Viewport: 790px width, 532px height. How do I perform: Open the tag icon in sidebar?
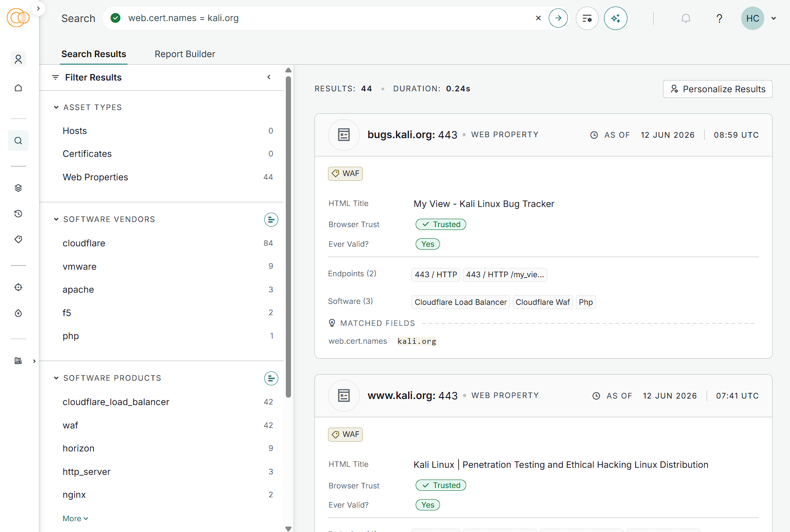point(18,239)
